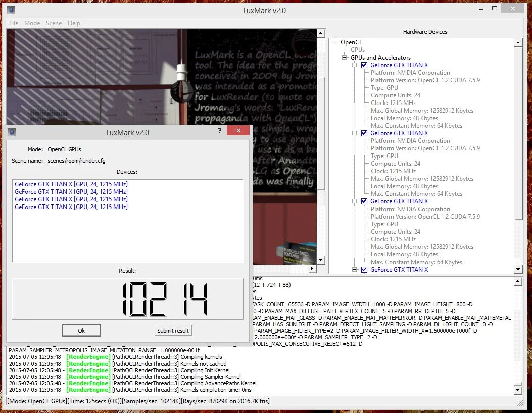
Task: Click the OpenCL GPUs mode value in dialog
Action: [64, 149]
